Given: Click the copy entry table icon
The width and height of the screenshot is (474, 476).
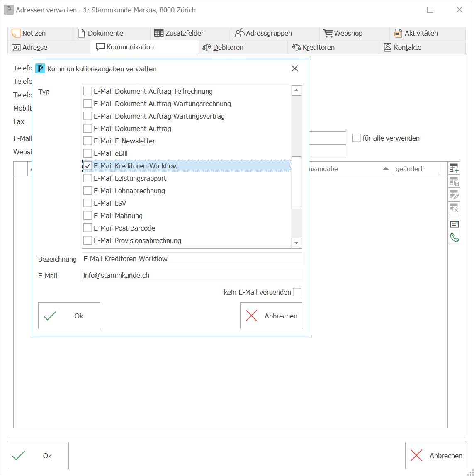Looking at the screenshot, I should click(x=454, y=182).
